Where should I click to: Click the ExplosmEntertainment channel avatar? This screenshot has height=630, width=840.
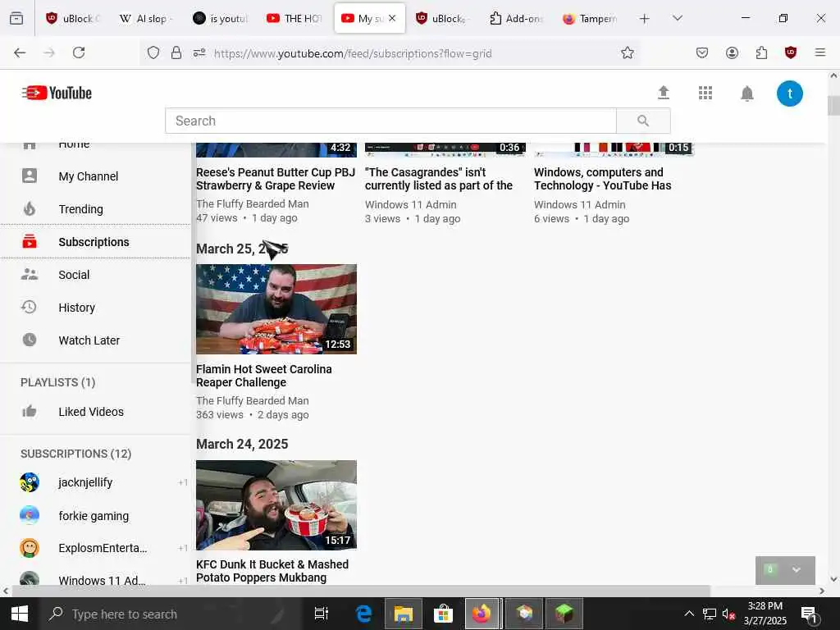pyautogui.click(x=30, y=548)
